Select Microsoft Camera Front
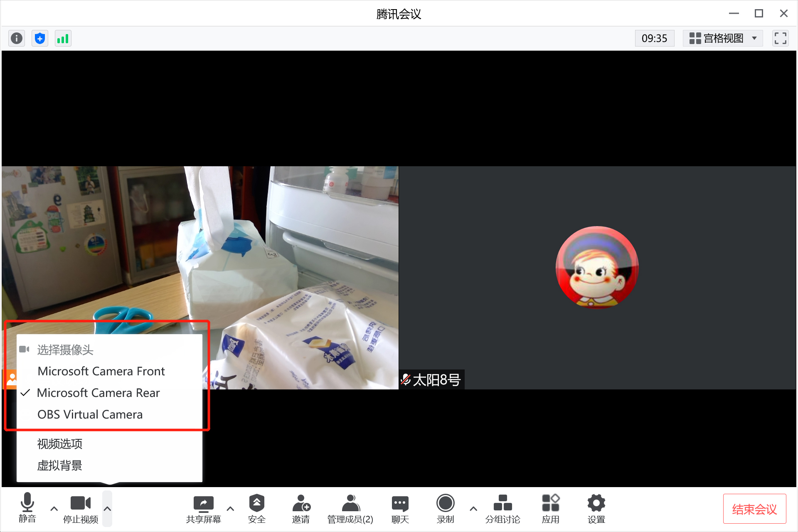Screen dimensions: 798x532 101,371
